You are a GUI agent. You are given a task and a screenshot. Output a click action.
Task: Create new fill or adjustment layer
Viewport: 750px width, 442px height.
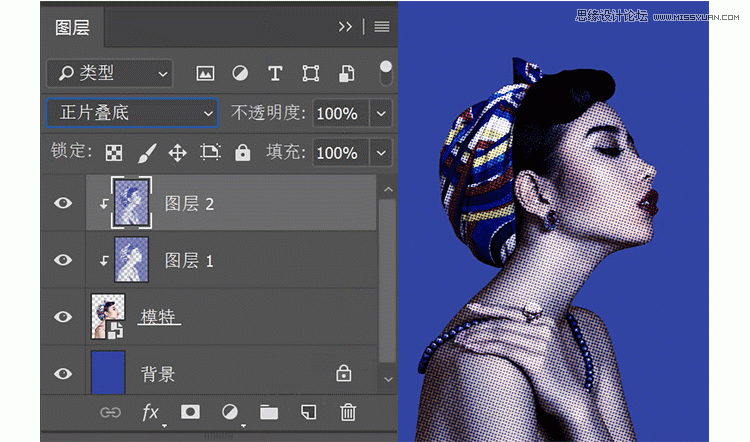(230, 412)
